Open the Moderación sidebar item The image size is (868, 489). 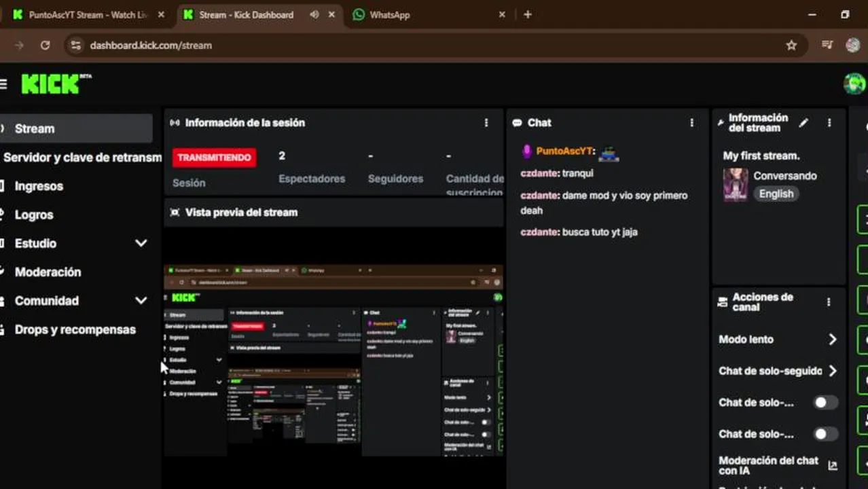(48, 272)
